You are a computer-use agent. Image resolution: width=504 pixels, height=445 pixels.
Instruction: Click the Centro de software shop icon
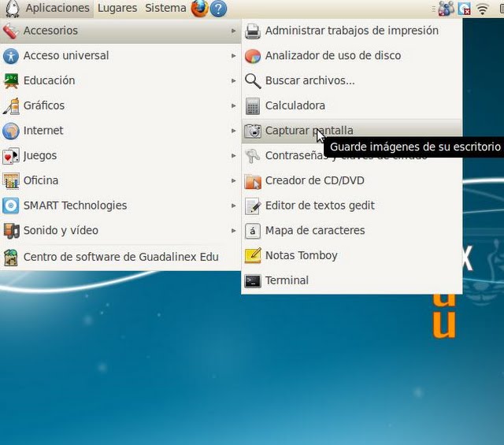tap(11, 258)
